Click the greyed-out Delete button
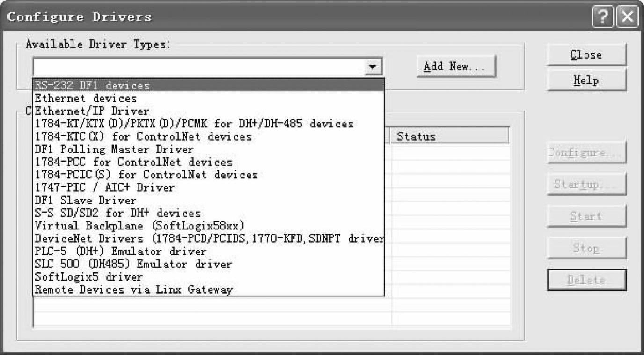This screenshot has height=355, width=644. coord(586,280)
